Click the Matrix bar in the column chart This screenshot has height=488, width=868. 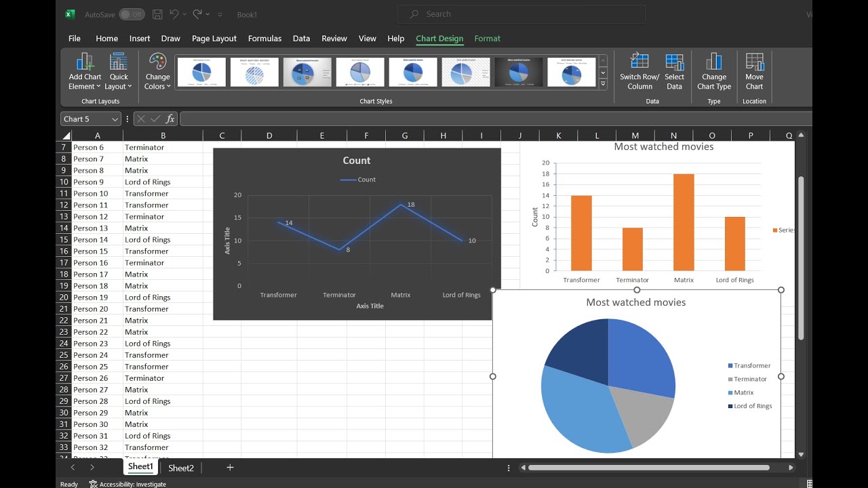tap(684, 222)
